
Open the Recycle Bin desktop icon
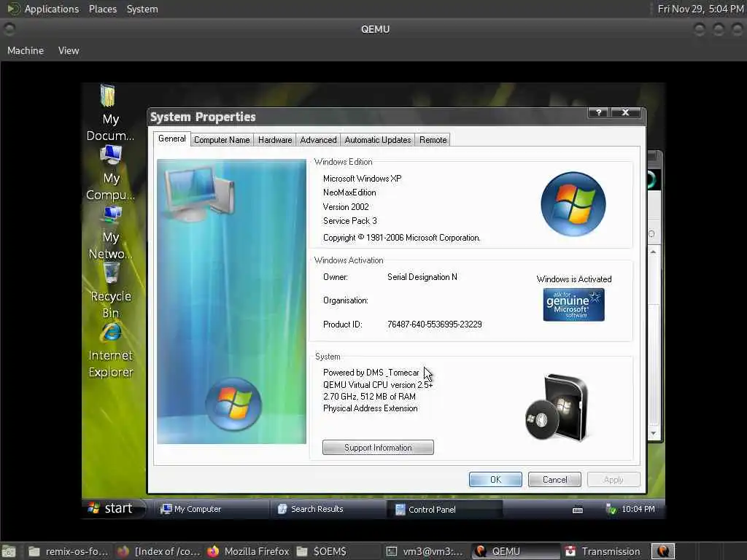pos(111,292)
